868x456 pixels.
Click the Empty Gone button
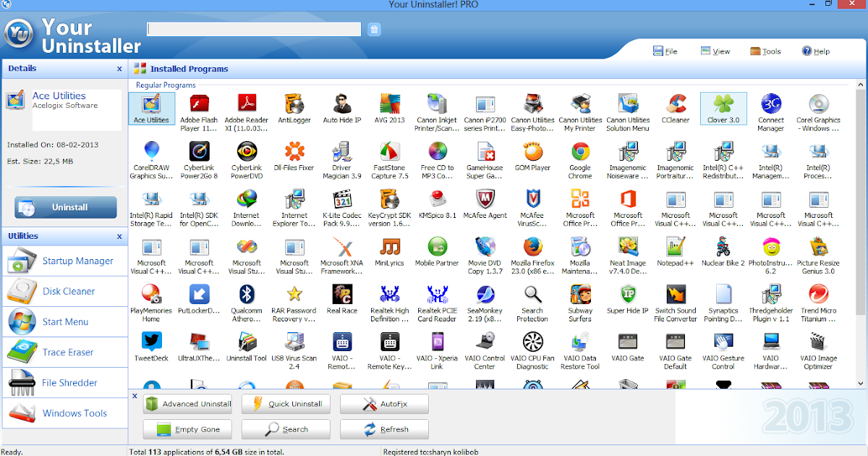click(x=187, y=429)
